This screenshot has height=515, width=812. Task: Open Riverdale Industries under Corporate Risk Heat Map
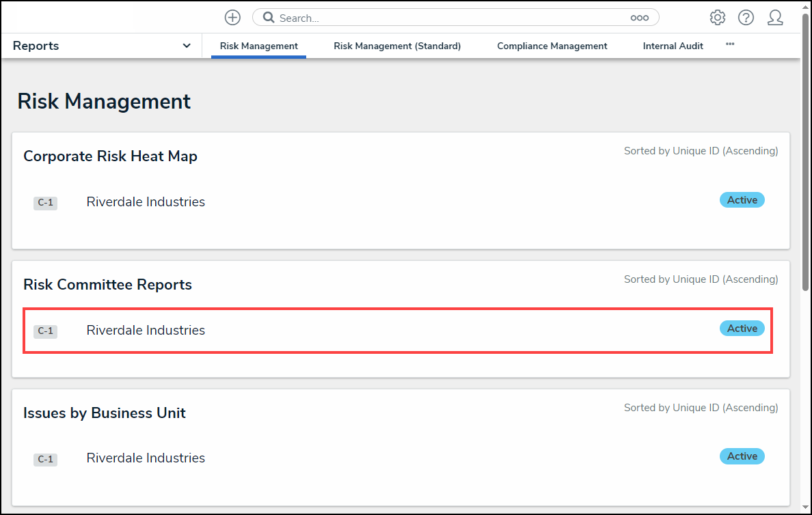tap(146, 202)
